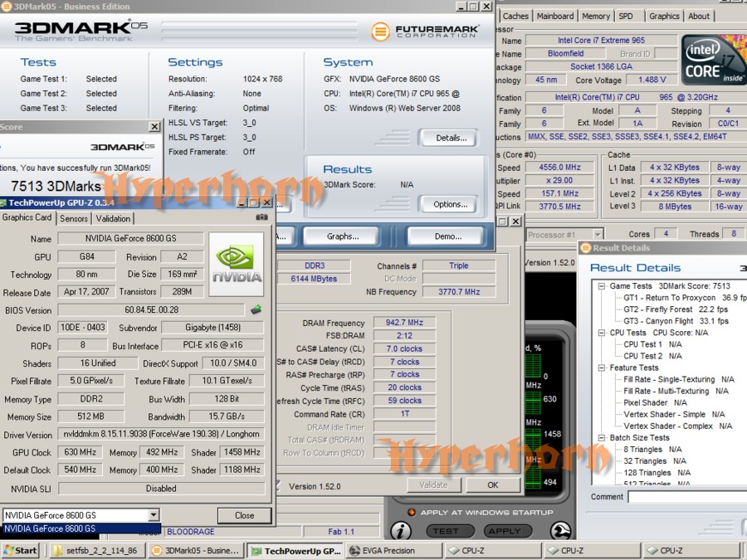Open GPU selection dropdown in GPU-Z
The width and height of the screenshot is (747, 560).
click(x=154, y=514)
